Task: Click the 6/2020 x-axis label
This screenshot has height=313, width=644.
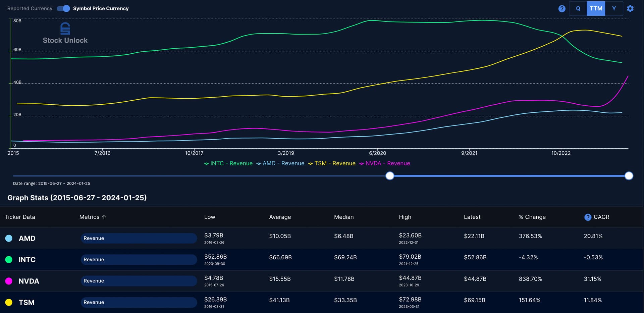Action: [377, 153]
